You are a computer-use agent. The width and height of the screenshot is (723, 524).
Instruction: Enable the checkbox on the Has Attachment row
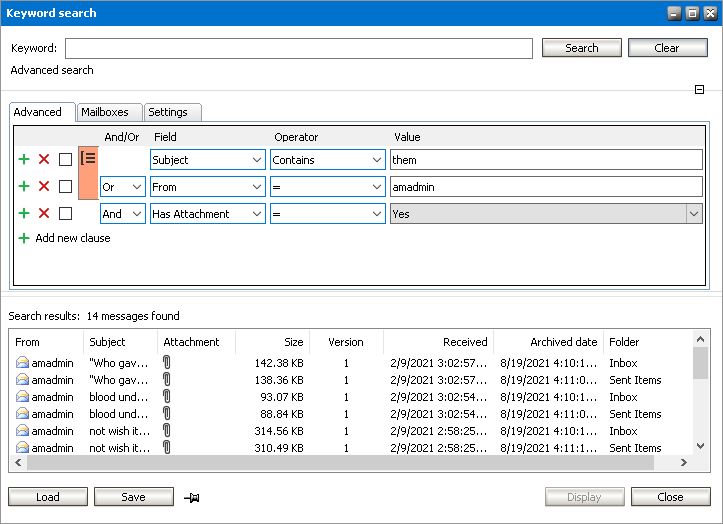(x=65, y=213)
